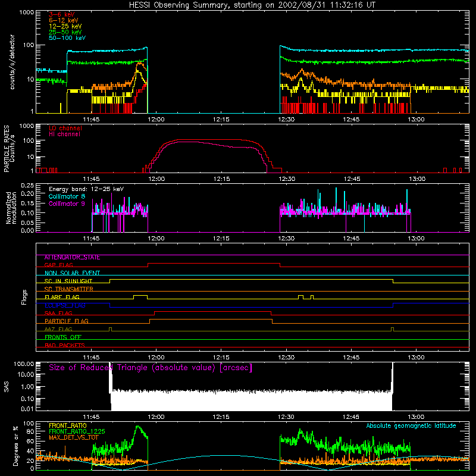The width and height of the screenshot is (476, 476).
Task: Click the SAA_FLAG label
Action: tap(58, 313)
